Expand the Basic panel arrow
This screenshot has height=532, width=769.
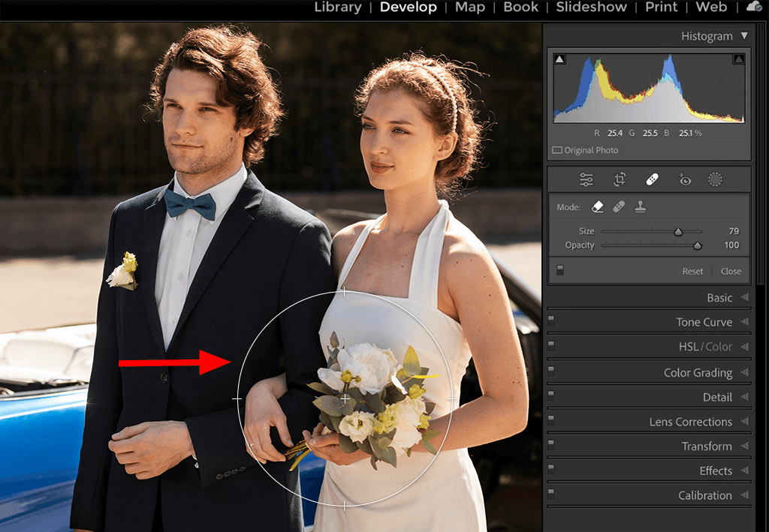coord(745,297)
